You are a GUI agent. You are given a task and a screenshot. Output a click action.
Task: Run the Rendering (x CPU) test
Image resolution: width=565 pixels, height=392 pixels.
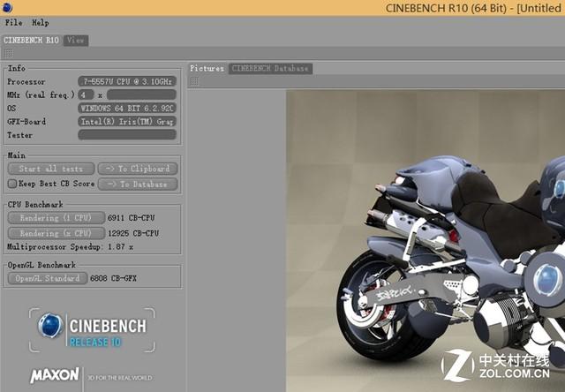pos(56,233)
